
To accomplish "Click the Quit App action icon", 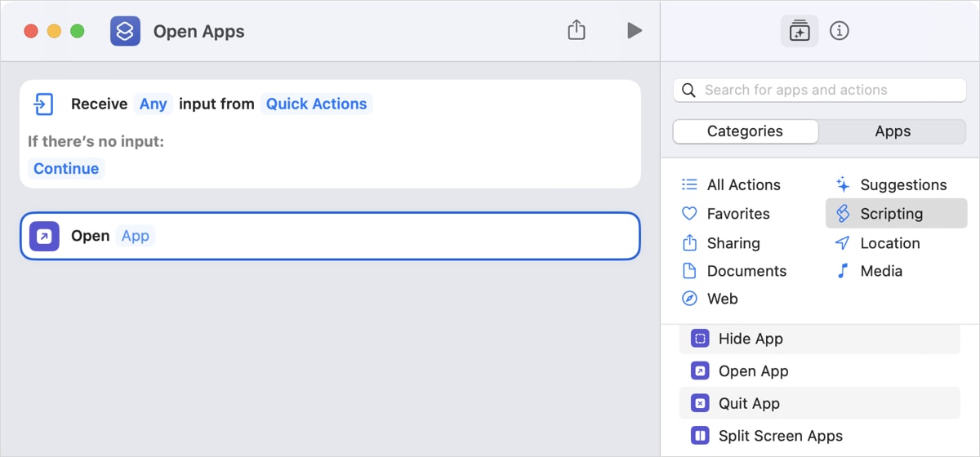I will coord(700,403).
